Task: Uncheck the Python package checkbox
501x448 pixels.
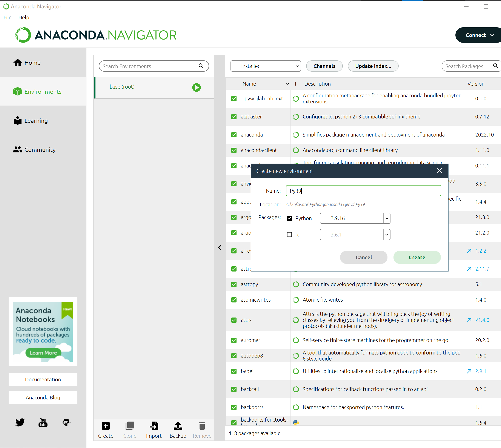Action: point(289,218)
